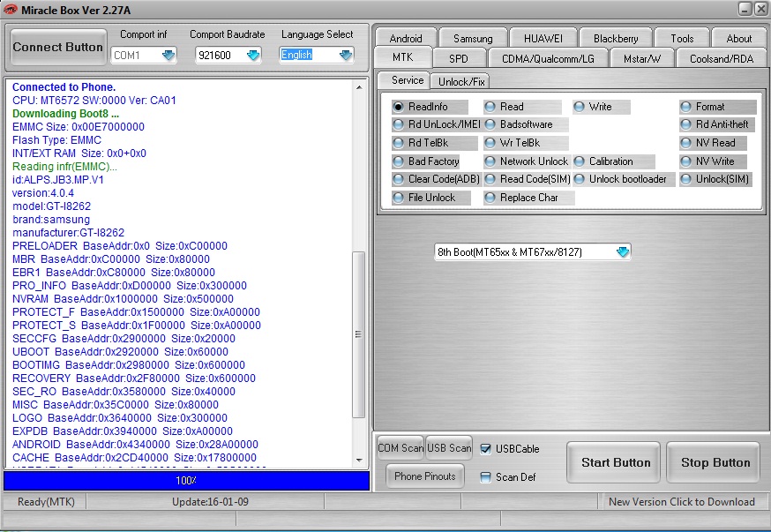
Task: Enable the Scan Def checkbox
Action: [485, 477]
